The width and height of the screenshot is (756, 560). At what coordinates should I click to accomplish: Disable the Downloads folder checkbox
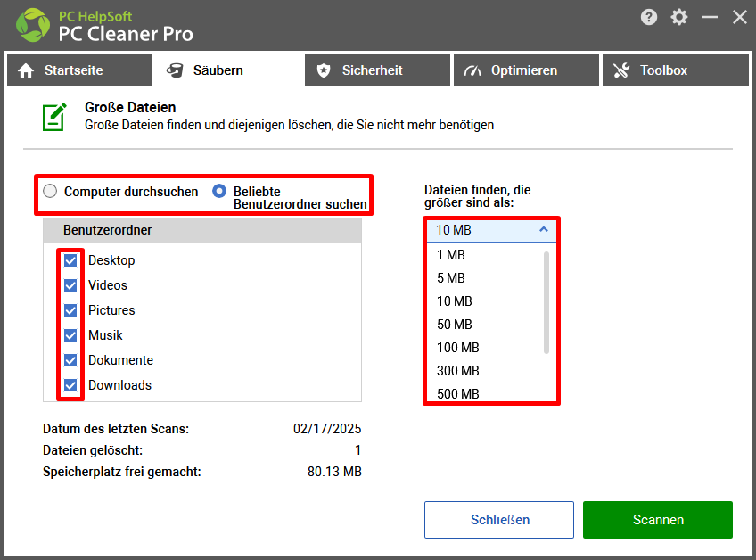tap(70, 385)
